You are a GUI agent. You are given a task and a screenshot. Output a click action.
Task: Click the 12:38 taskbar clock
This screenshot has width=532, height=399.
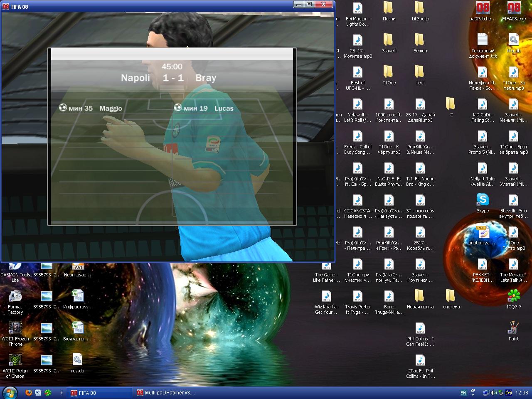(x=522, y=393)
